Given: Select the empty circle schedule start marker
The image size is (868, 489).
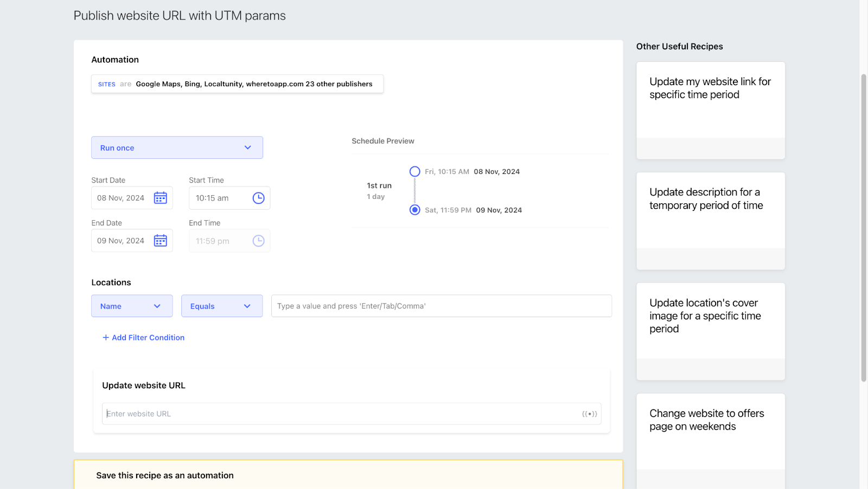Looking at the screenshot, I should (414, 171).
